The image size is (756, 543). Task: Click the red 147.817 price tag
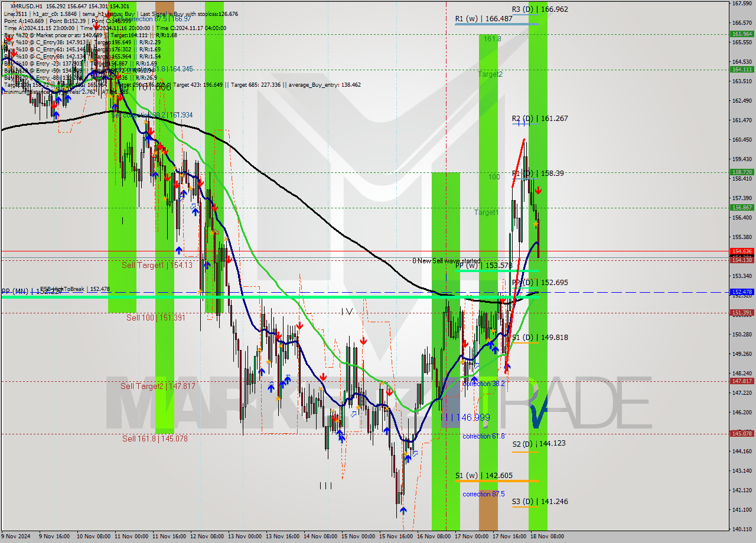[x=742, y=381]
